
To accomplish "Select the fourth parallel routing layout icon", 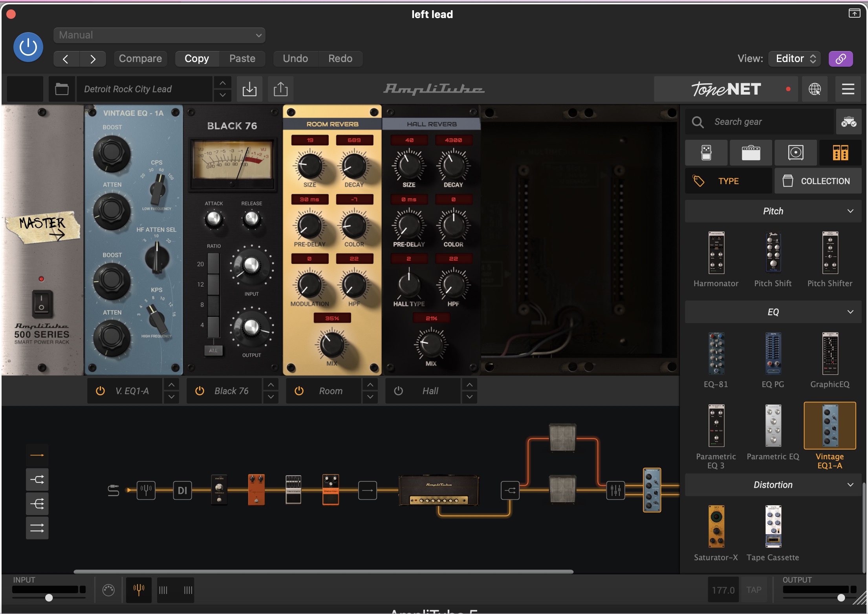I will tap(37, 528).
